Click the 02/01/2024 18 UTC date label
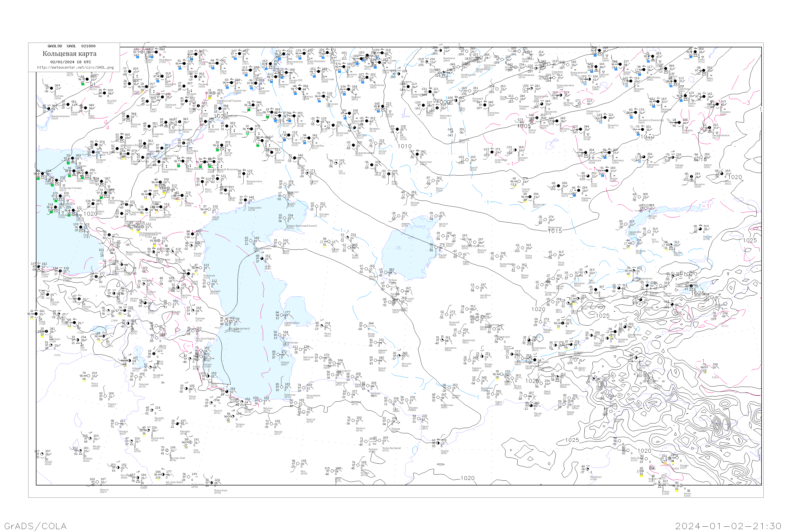This screenshot has width=798, height=532. click(x=70, y=62)
